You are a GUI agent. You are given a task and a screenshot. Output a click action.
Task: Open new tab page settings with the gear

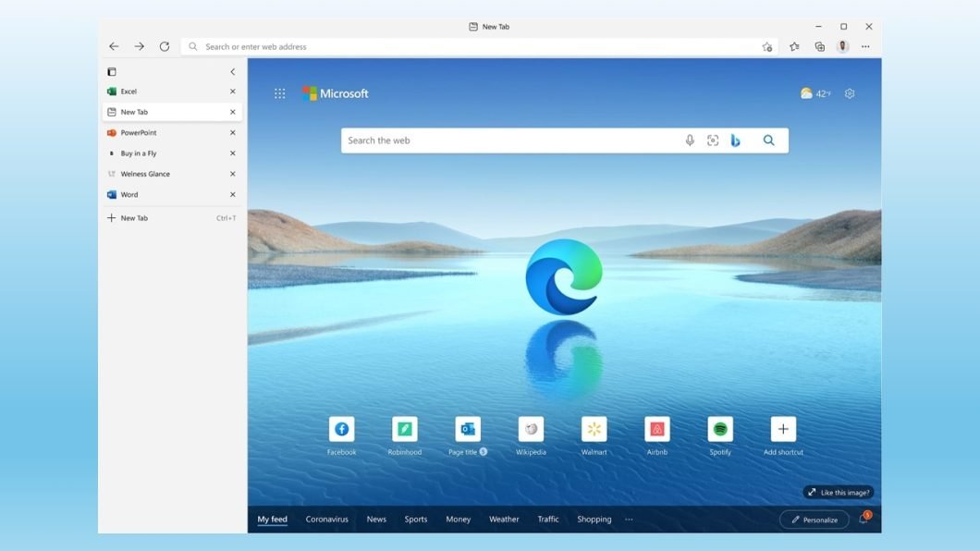[x=849, y=92]
